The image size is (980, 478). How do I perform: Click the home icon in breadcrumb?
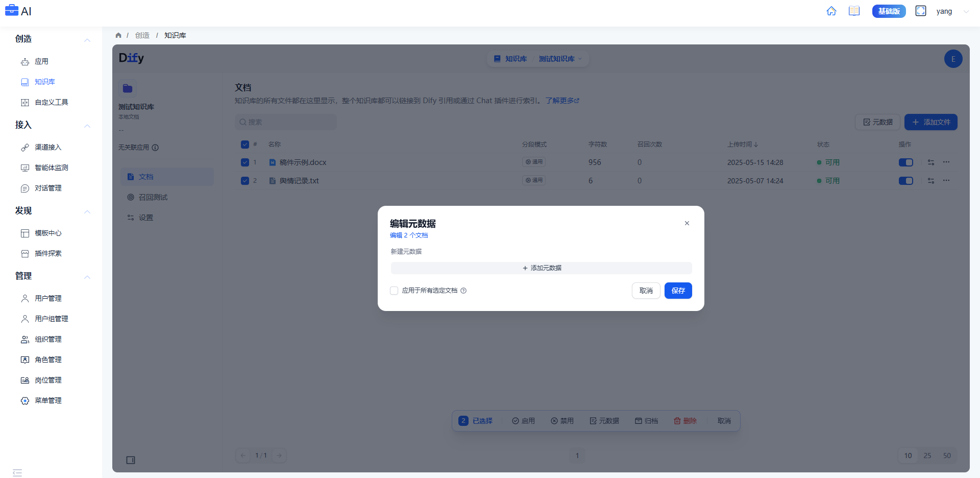tap(118, 35)
